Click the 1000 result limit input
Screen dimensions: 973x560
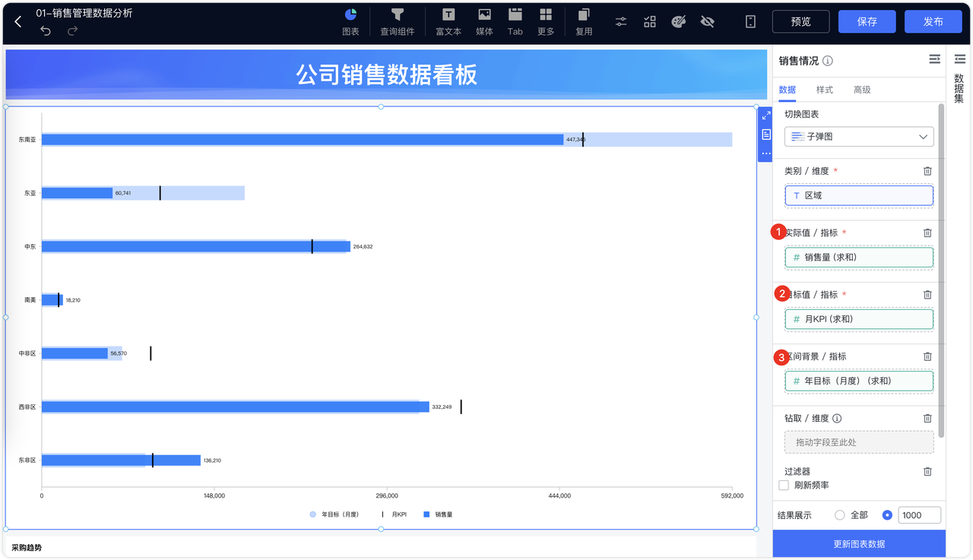920,515
